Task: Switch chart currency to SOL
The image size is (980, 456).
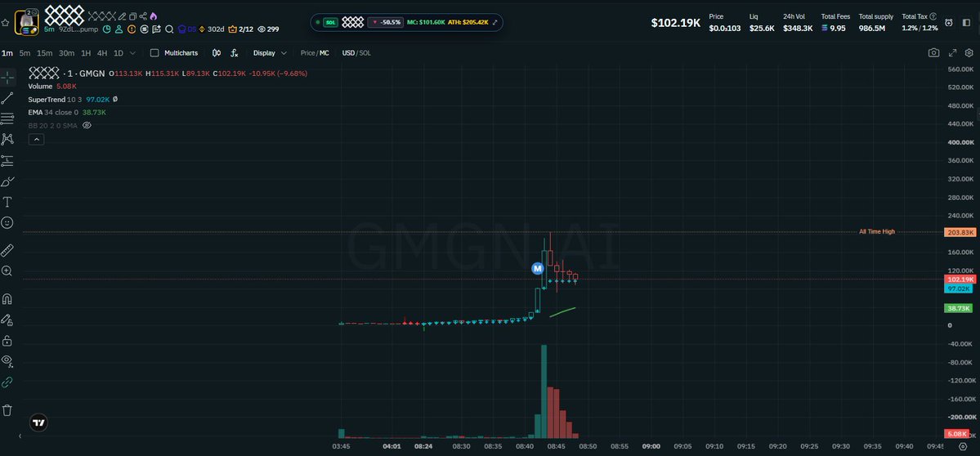Action: (x=365, y=53)
